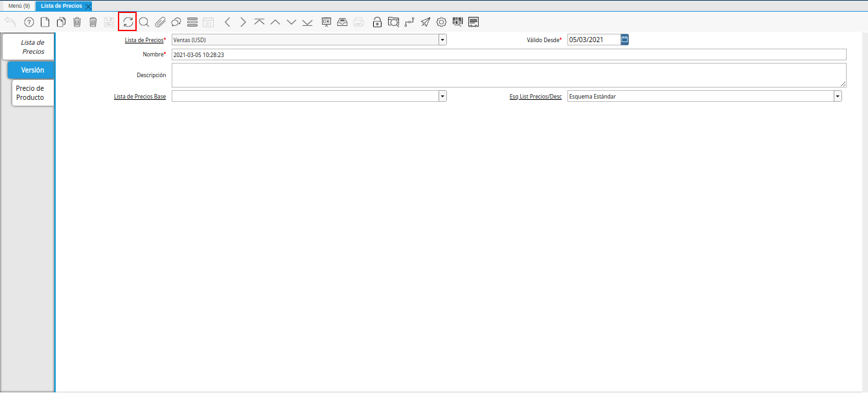868x393 pixels.
Task: Open the magnifying glass Find Record tool
Action: click(144, 22)
